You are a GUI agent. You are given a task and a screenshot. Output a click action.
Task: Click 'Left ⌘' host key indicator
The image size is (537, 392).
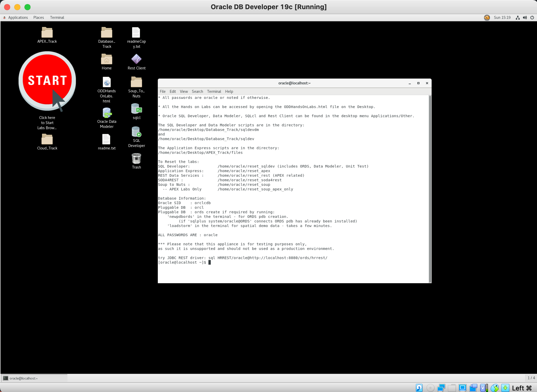click(522, 388)
